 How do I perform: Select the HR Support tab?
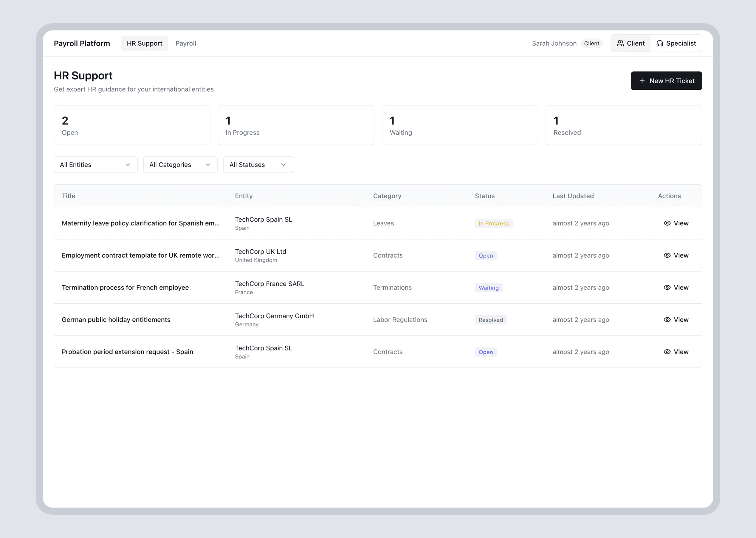tap(144, 44)
